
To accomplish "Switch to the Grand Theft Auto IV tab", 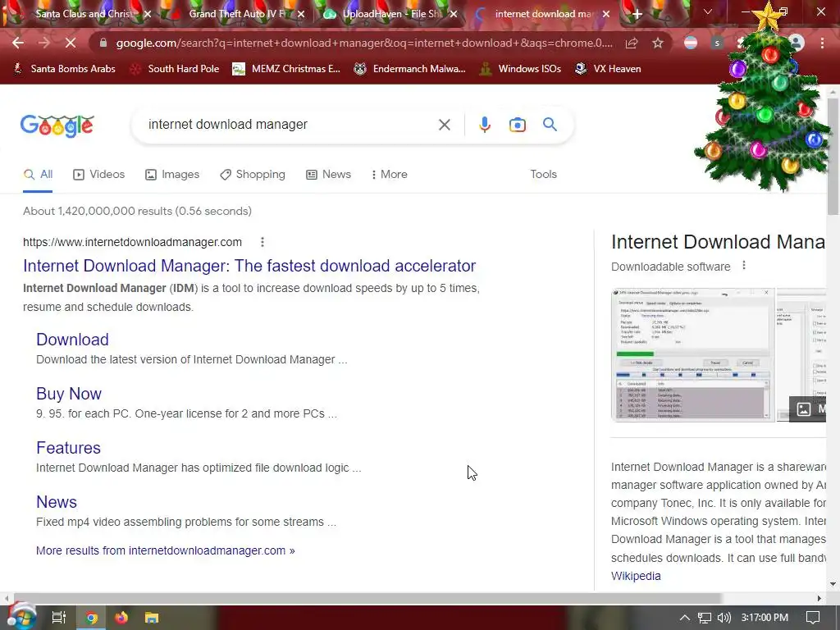I will pyautogui.click(x=235, y=15).
